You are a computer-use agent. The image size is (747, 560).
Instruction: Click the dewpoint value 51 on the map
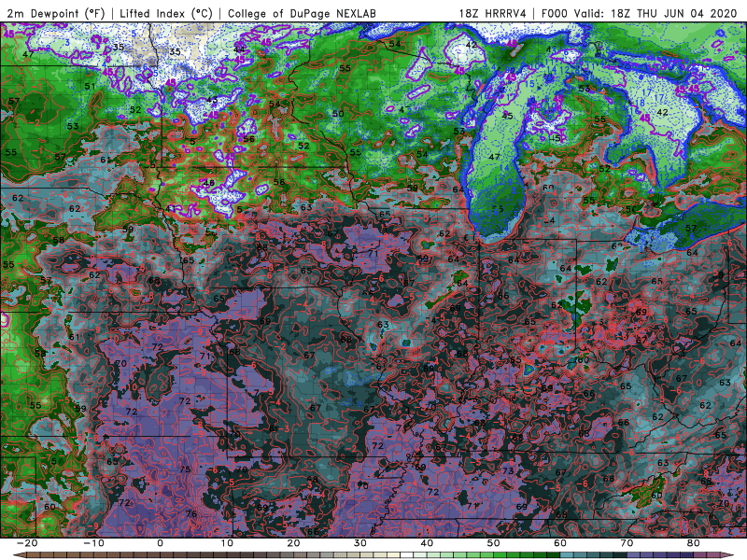pos(90,86)
